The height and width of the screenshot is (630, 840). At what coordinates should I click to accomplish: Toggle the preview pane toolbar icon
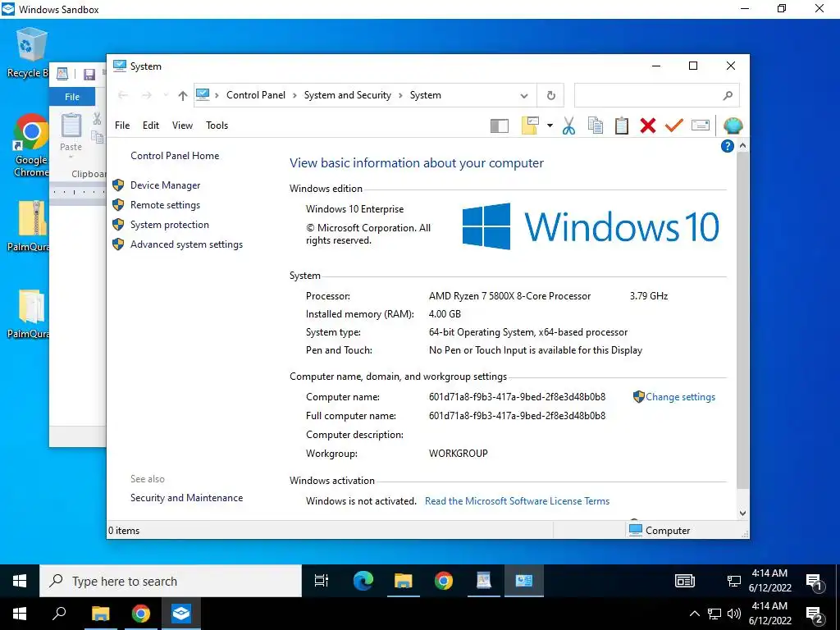[x=499, y=126]
